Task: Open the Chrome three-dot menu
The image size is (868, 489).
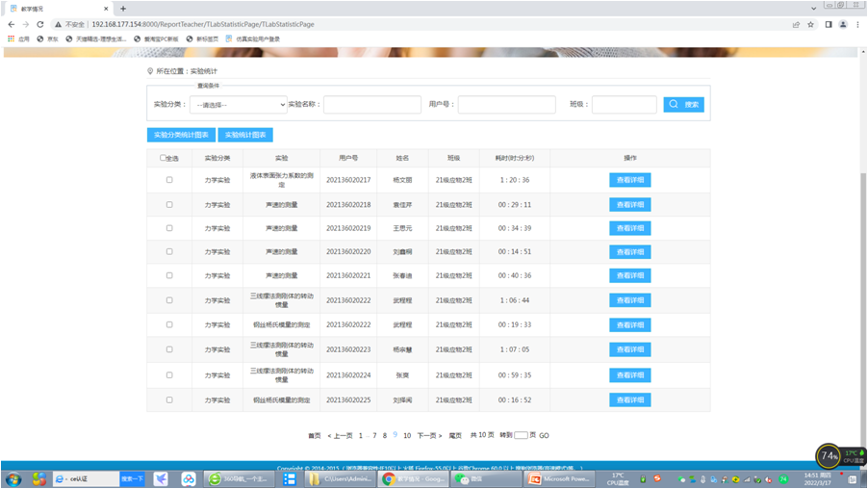Action: (857, 24)
